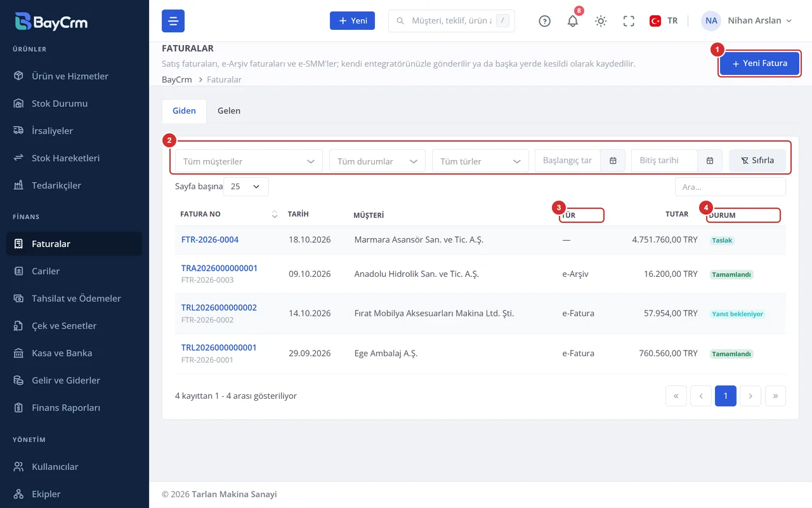
Task: Open the notifications bell icon
Action: pos(573,21)
